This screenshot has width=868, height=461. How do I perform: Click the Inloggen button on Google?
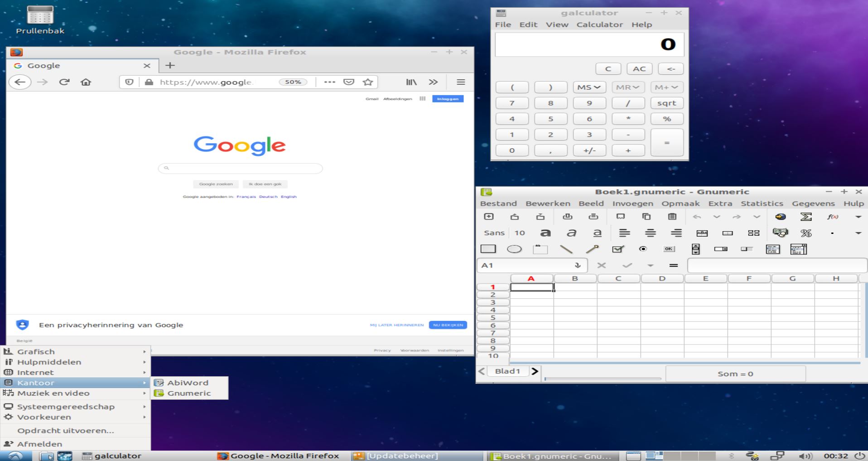(448, 99)
